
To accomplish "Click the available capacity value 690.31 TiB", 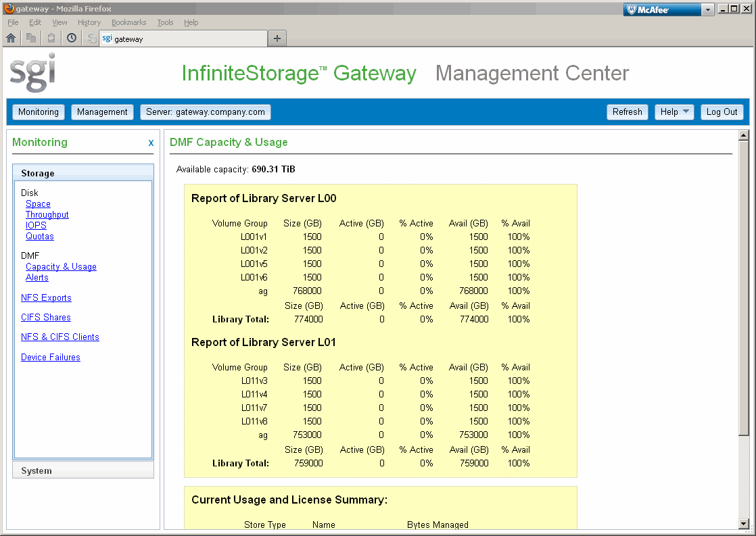I will click(273, 169).
